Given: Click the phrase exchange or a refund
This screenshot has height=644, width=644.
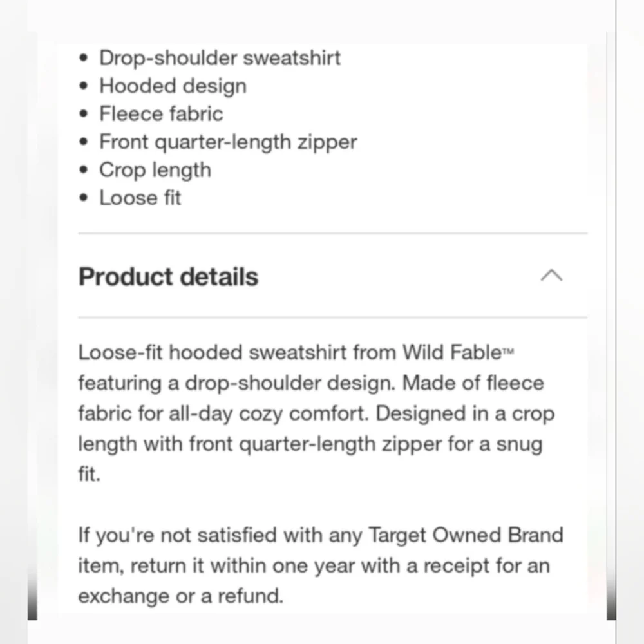Looking at the screenshot, I should [x=181, y=596].
